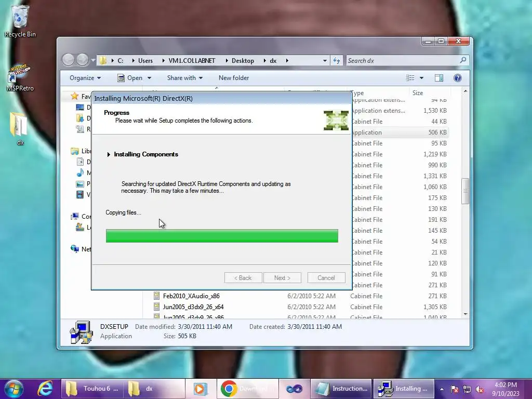Expand the arrow after dx breadcrumb

(287, 60)
